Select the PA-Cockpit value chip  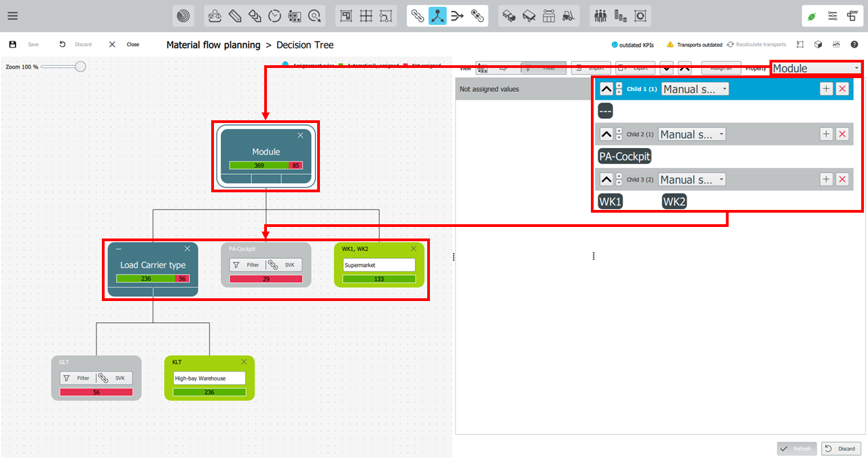(x=624, y=156)
